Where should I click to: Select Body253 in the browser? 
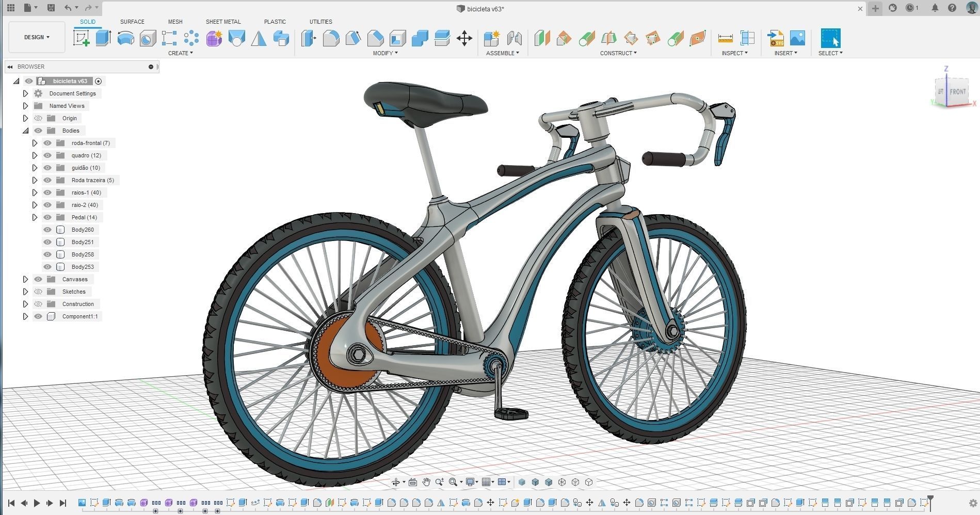pos(83,267)
